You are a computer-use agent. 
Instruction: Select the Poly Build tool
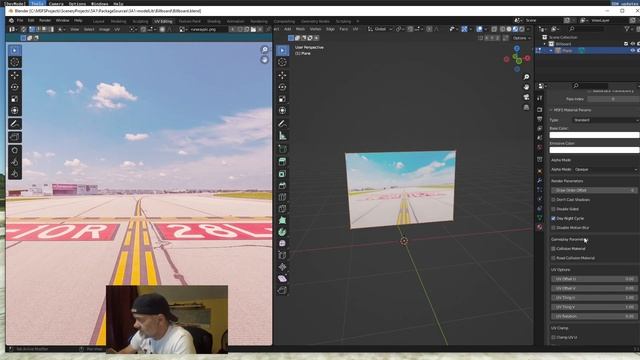[x=282, y=220]
